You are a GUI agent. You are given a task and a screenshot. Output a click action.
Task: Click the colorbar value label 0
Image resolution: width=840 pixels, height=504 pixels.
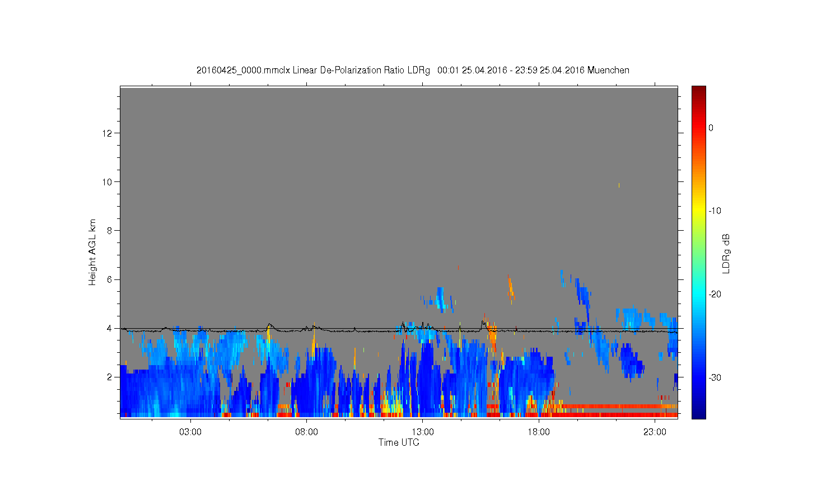point(711,128)
